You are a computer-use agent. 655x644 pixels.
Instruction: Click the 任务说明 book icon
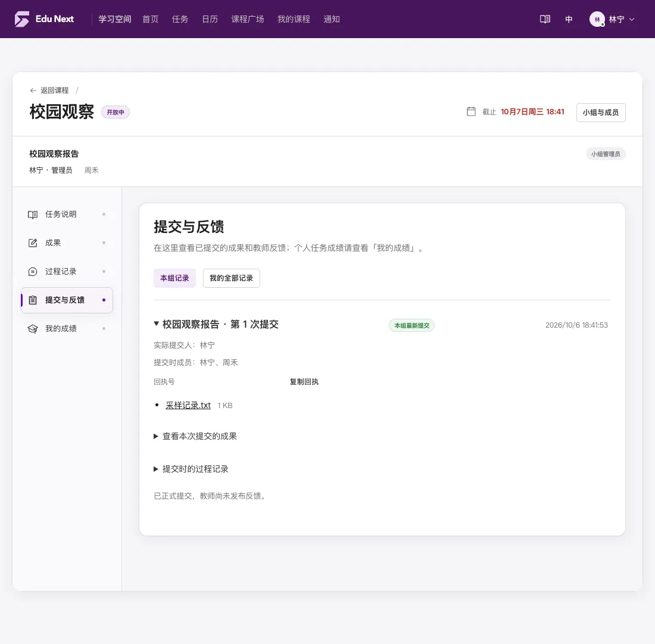click(33, 214)
